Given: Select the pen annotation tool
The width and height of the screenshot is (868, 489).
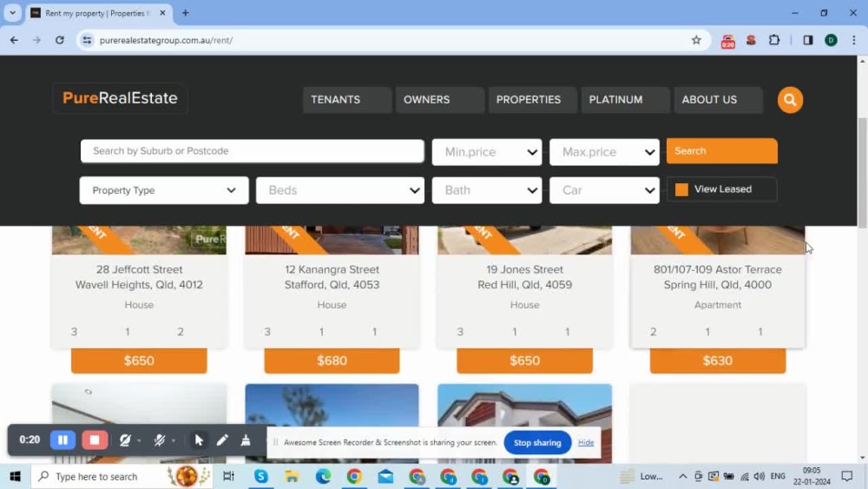Looking at the screenshot, I should point(222,439).
